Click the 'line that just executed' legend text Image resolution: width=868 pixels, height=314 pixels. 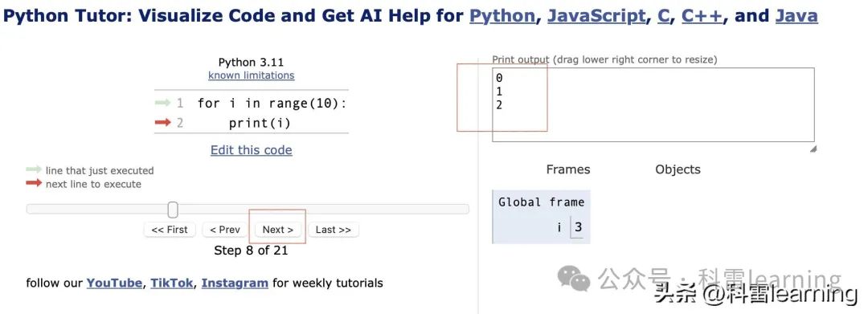coord(100,171)
